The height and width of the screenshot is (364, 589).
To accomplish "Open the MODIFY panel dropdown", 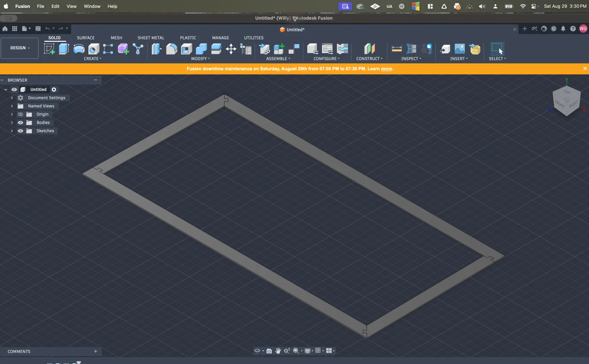I will [x=201, y=58].
